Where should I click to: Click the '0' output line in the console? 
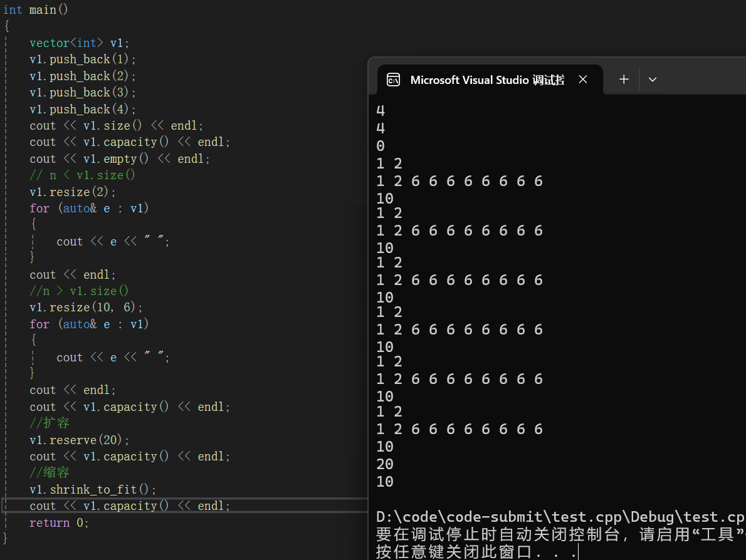[381, 146]
